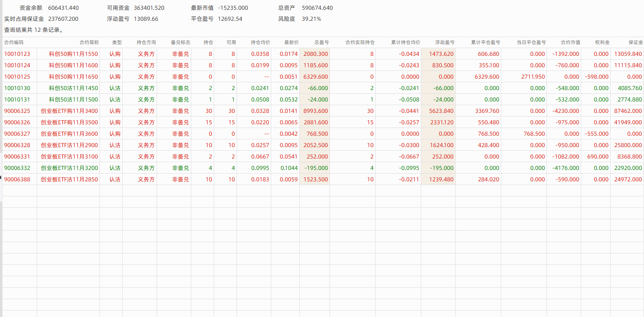644x317 pixels.
Task: Sort by 合约编码 column header
Action: [14, 42]
